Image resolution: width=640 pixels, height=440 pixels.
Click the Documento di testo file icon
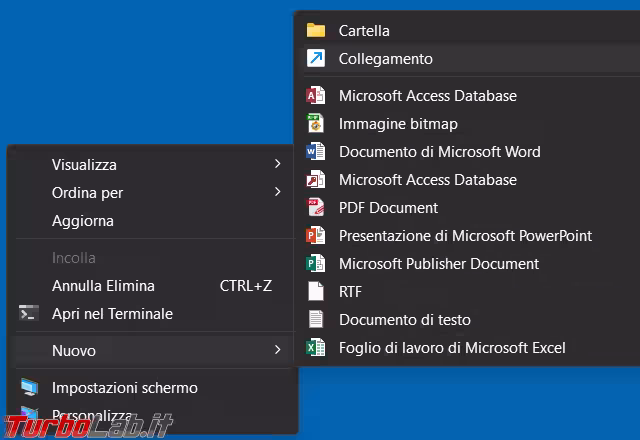click(x=316, y=320)
